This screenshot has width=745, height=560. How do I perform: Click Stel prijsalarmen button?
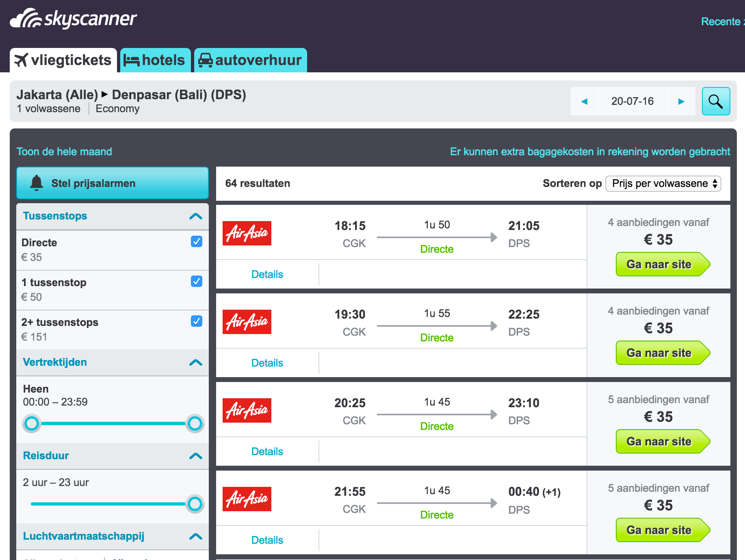(x=113, y=183)
